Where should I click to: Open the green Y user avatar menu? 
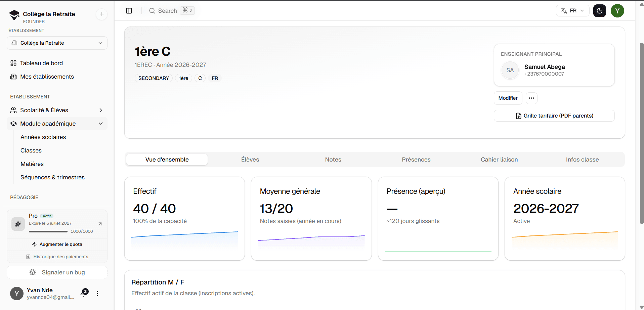coord(617,11)
